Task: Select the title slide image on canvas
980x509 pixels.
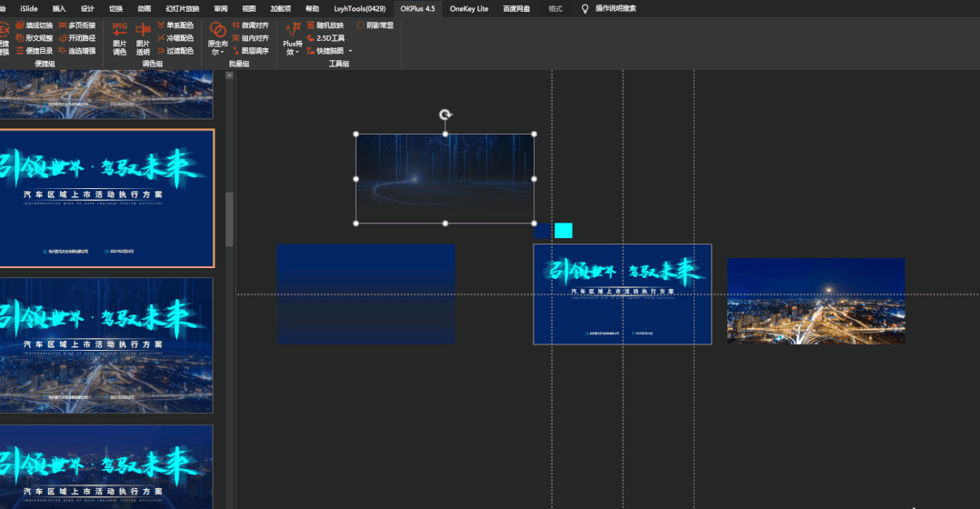Action: (623, 294)
